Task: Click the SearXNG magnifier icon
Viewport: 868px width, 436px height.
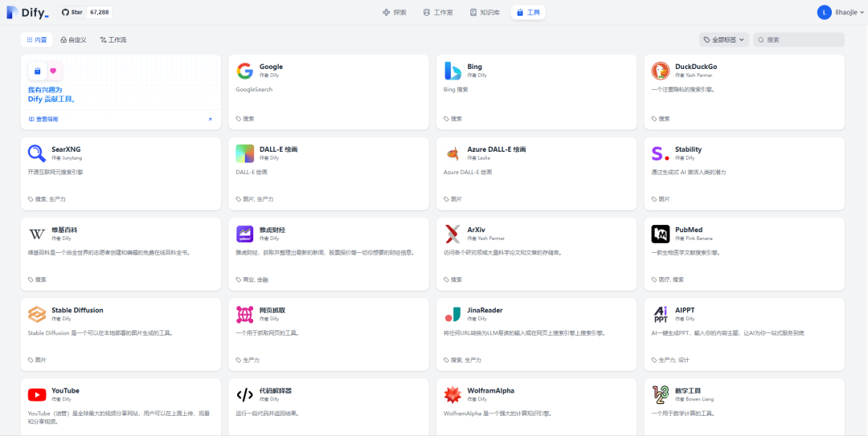Action: tap(36, 153)
